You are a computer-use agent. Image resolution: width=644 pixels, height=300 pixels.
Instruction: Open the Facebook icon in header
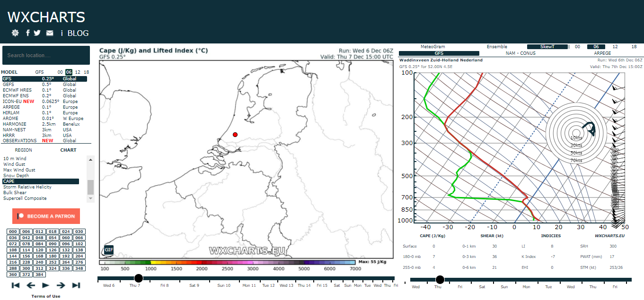pos(28,33)
